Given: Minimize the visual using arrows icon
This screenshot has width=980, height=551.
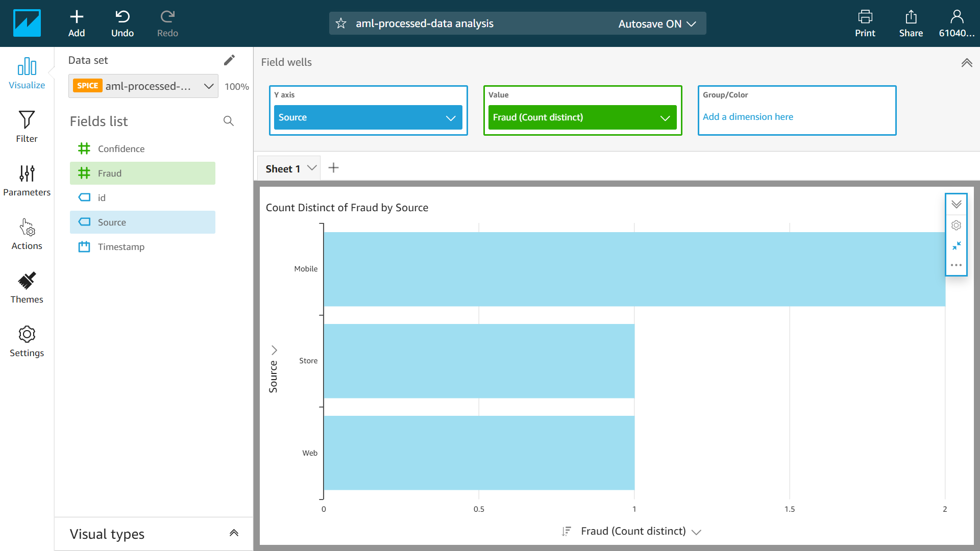Looking at the screenshot, I should pos(956,245).
